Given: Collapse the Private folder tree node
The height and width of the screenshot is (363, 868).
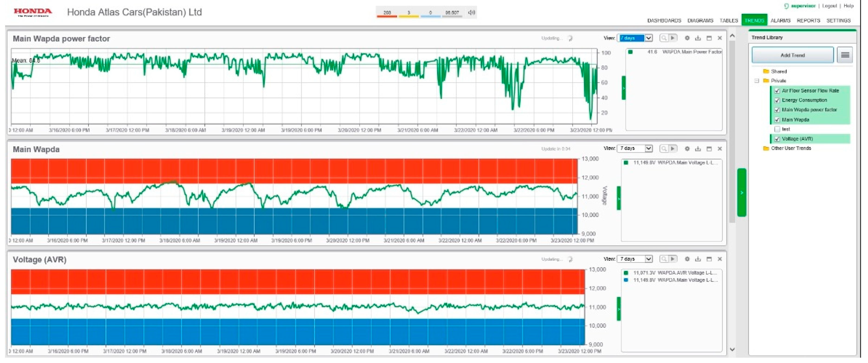Looking at the screenshot, I should (756, 81).
